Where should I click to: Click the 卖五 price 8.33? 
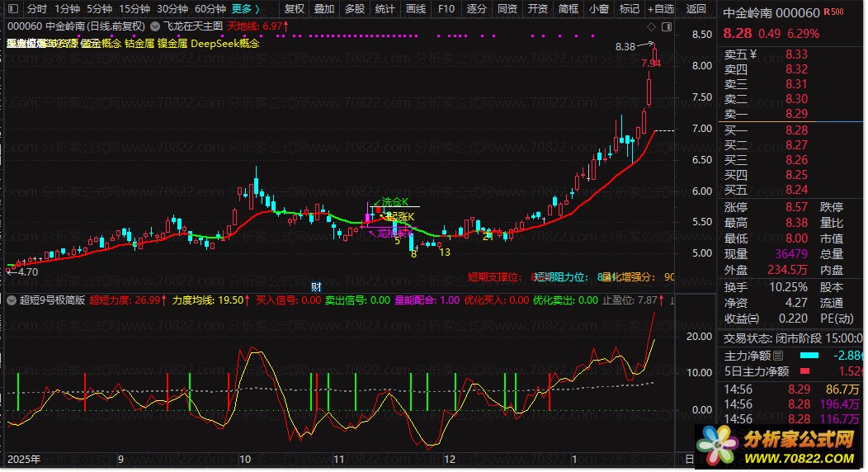click(x=796, y=54)
